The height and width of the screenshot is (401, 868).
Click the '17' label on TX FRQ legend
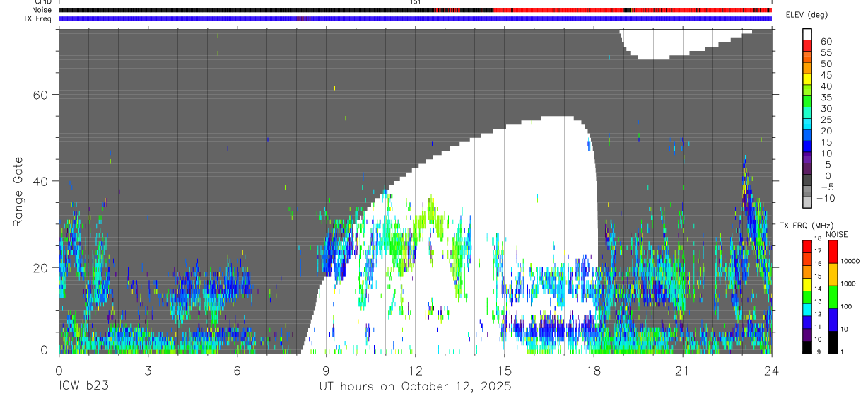pos(817,251)
